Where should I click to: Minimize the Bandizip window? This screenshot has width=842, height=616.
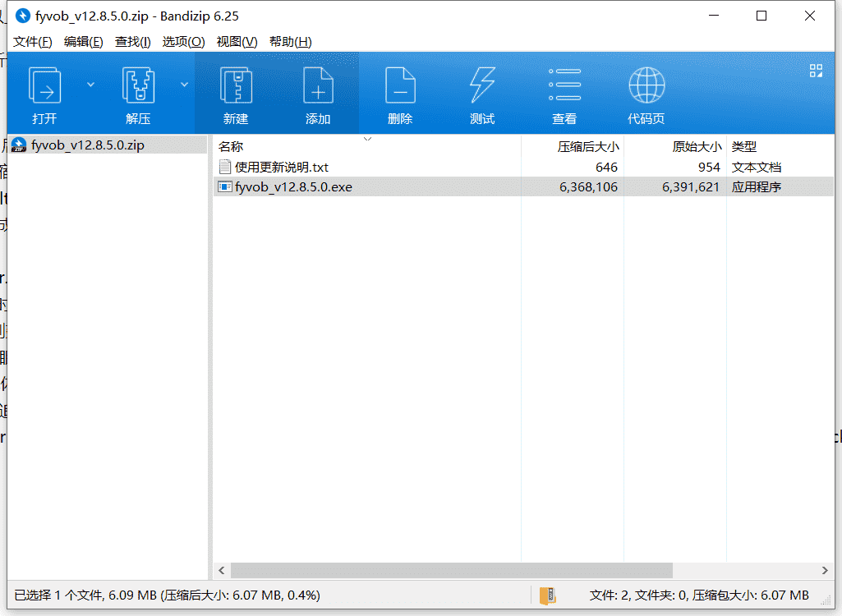point(714,16)
